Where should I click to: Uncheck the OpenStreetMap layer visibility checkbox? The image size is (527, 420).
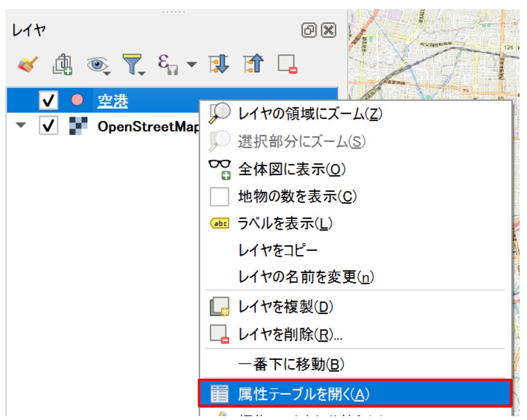point(48,126)
